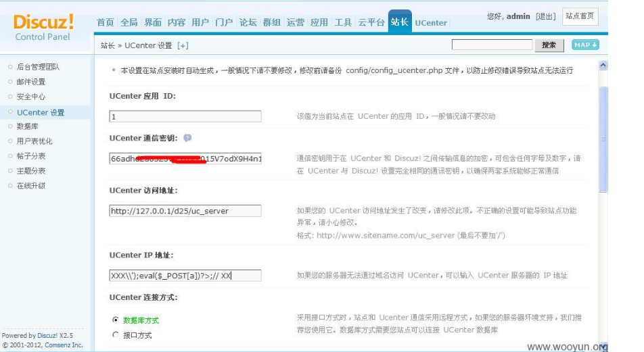
Task: Open 邮件设置 in the sidebar
Action: 31,82
